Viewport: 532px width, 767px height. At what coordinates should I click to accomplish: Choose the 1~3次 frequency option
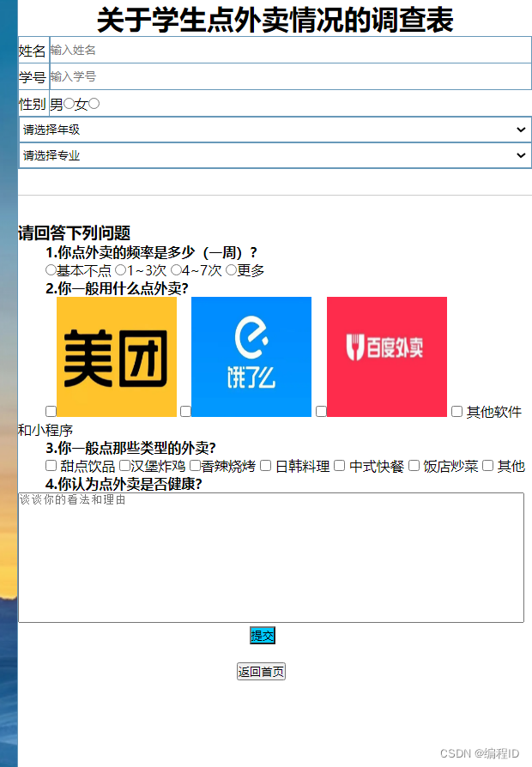tap(120, 270)
